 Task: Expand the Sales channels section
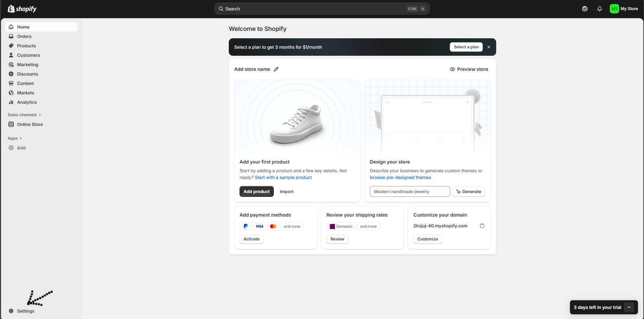(x=24, y=115)
